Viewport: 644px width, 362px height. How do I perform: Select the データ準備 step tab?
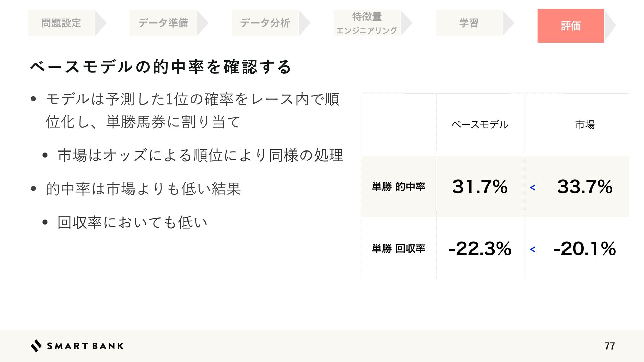pyautogui.click(x=163, y=23)
